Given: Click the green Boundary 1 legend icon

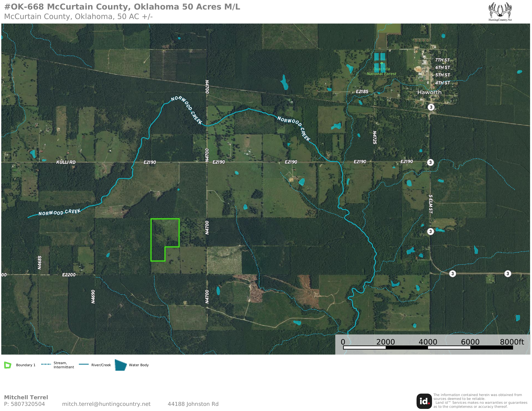Looking at the screenshot, I should [x=8, y=365].
